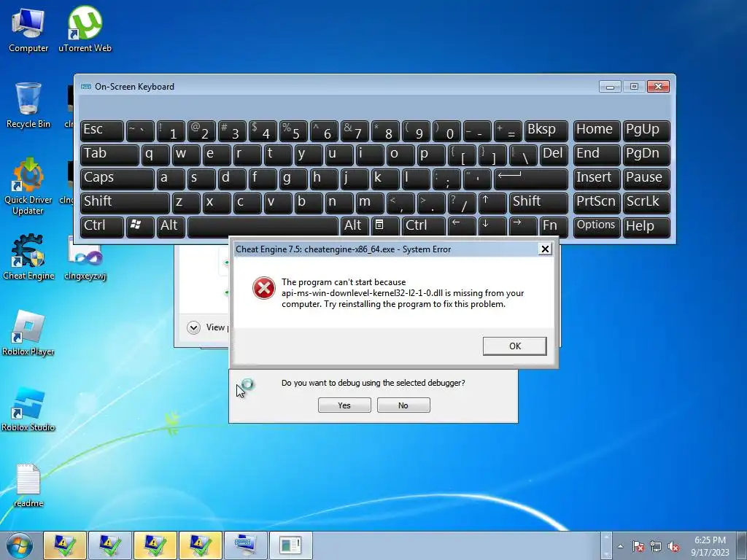Screen dimensions: 747x560
Task: Click the space bar key
Action: 263,227
